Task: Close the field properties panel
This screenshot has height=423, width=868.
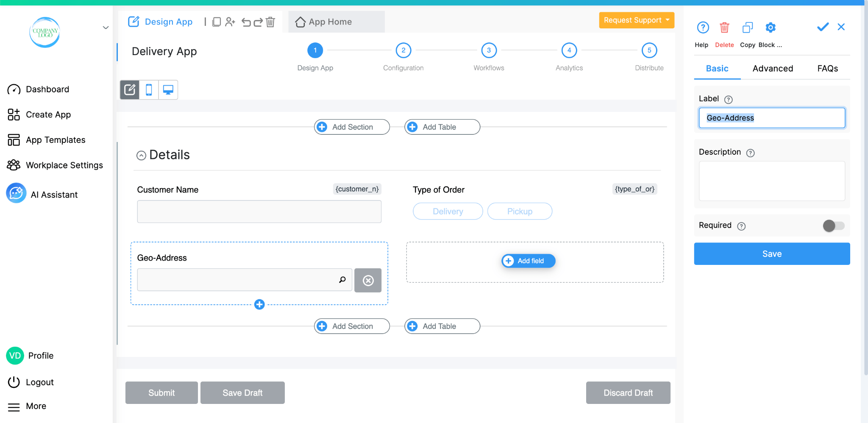Action: click(x=841, y=27)
